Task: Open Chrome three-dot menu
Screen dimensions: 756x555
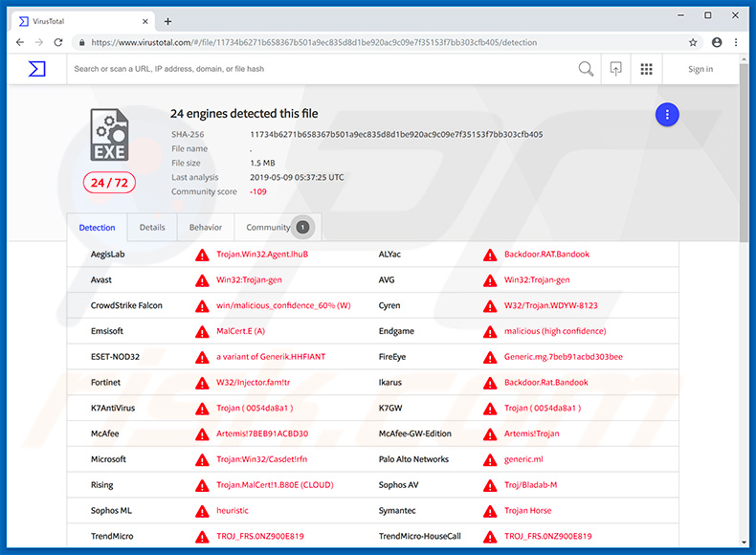Action: [x=737, y=42]
